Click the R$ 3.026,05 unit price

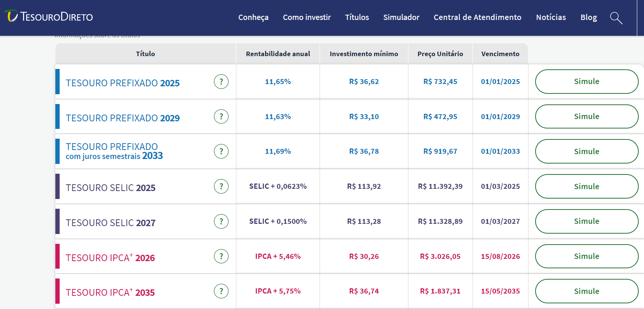(x=440, y=256)
